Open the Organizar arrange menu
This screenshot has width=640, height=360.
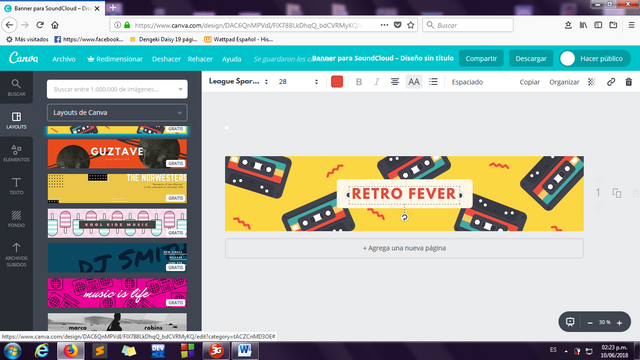pyautogui.click(x=564, y=82)
